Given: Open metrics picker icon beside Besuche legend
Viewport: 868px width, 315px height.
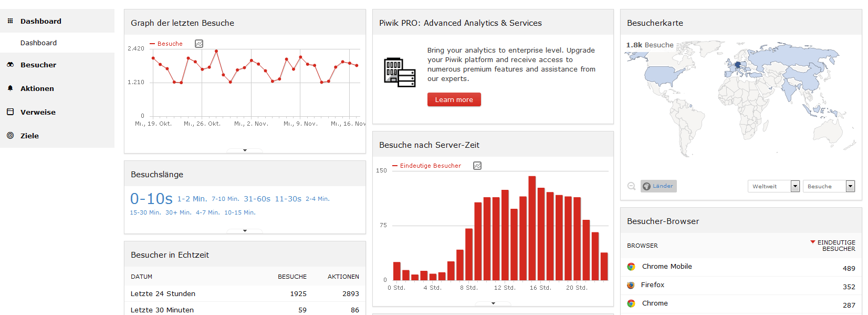Looking at the screenshot, I should tap(199, 44).
